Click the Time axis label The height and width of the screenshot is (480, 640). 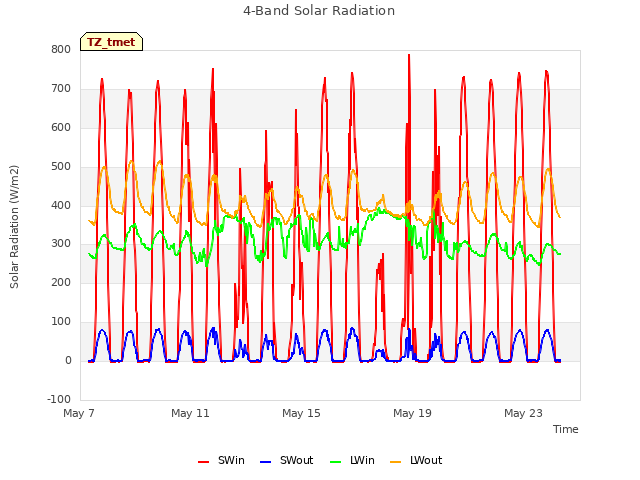click(566, 429)
